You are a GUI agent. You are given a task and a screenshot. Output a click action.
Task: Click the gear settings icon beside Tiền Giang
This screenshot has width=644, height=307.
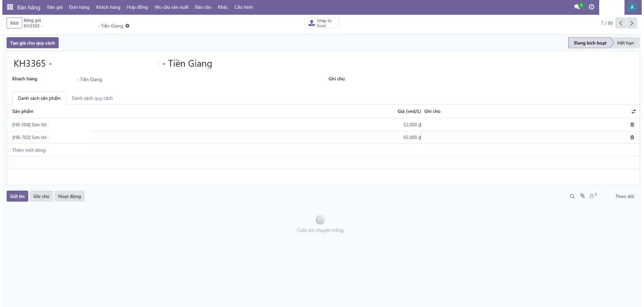tap(127, 26)
